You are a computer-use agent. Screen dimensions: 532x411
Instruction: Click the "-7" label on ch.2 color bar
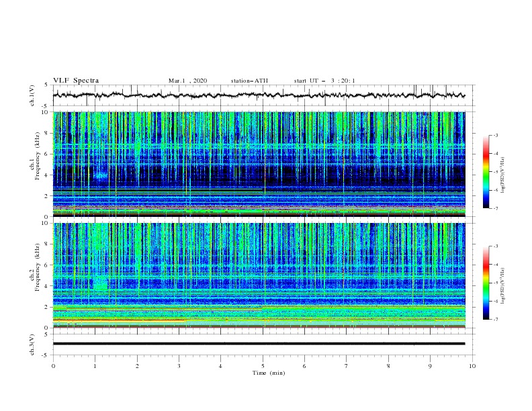tap(495, 320)
